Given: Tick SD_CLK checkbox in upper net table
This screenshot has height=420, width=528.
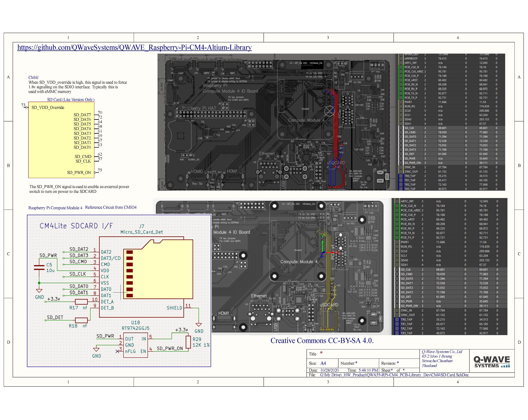Looking at the screenshot, I should point(401,128).
